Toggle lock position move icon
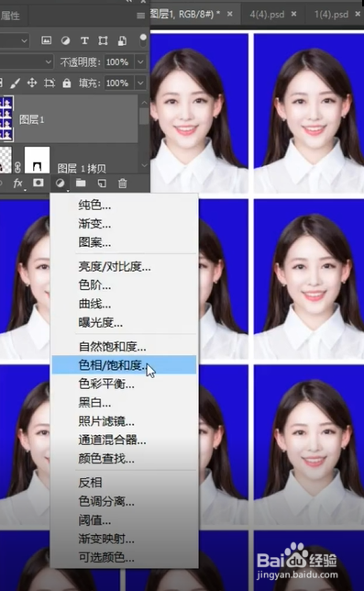 click(x=32, y=83)
